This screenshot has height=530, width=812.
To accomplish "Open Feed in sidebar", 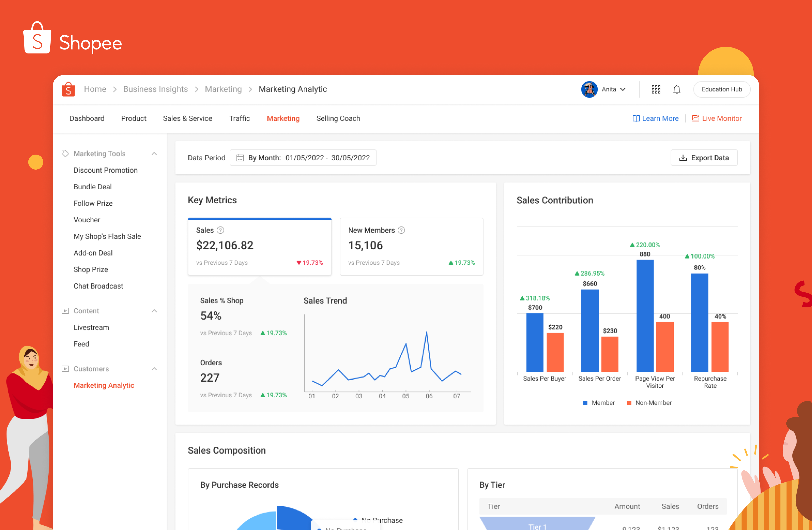I will (x=81, y=344).
